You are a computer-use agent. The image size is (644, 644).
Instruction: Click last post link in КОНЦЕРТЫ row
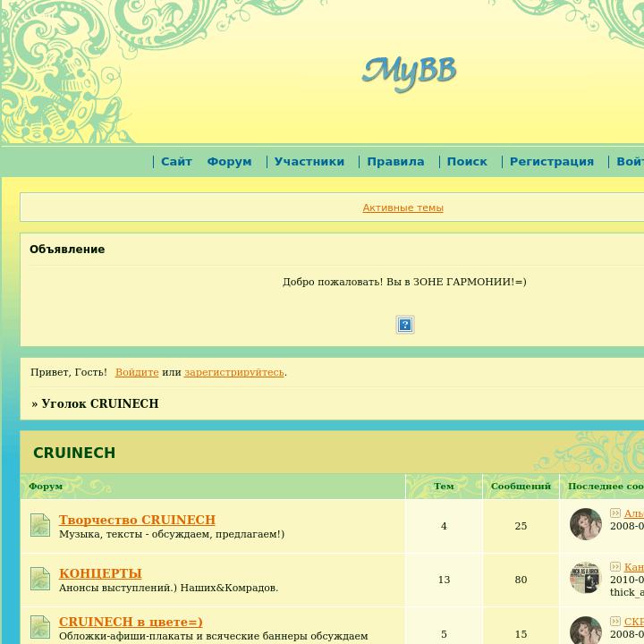click(x=634, y=568)
